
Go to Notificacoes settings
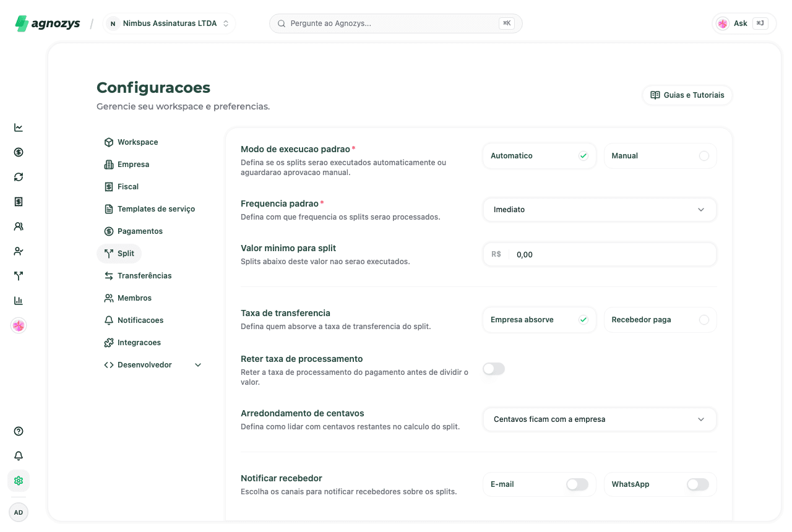coord(134,320)
